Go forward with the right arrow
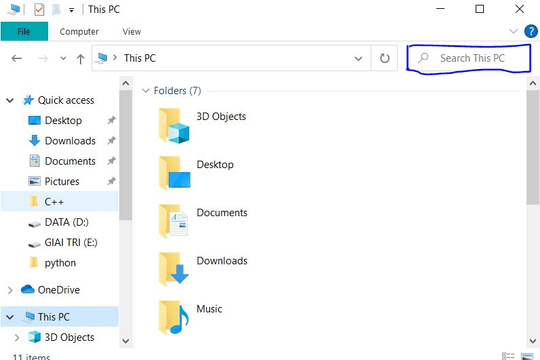The height and width of the screenshot is (360, 540). (43, 58)
